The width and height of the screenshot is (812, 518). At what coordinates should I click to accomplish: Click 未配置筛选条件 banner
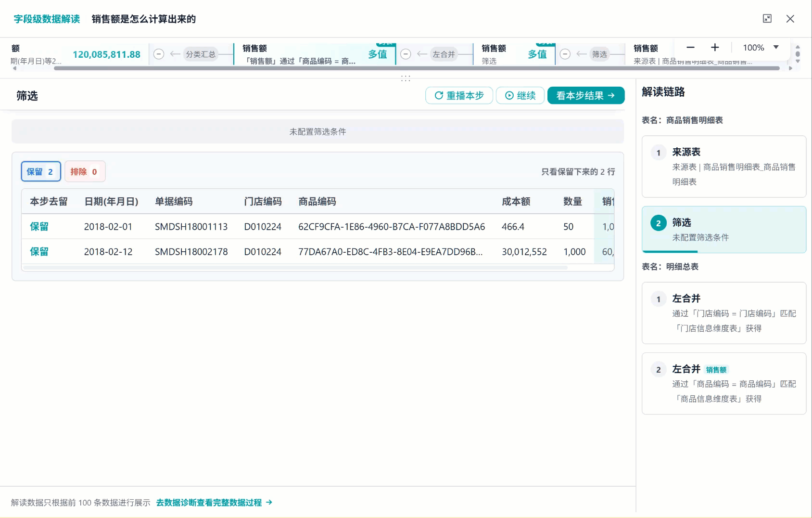tap(317, 131)
